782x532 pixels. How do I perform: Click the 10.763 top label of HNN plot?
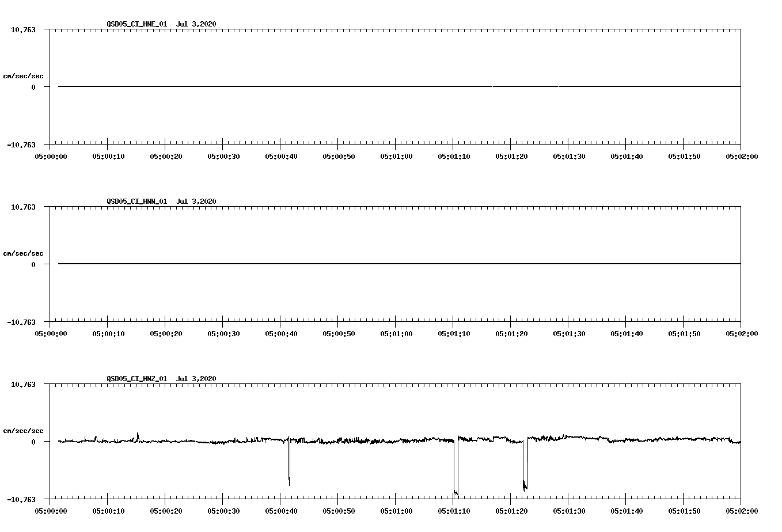(23, 207)
